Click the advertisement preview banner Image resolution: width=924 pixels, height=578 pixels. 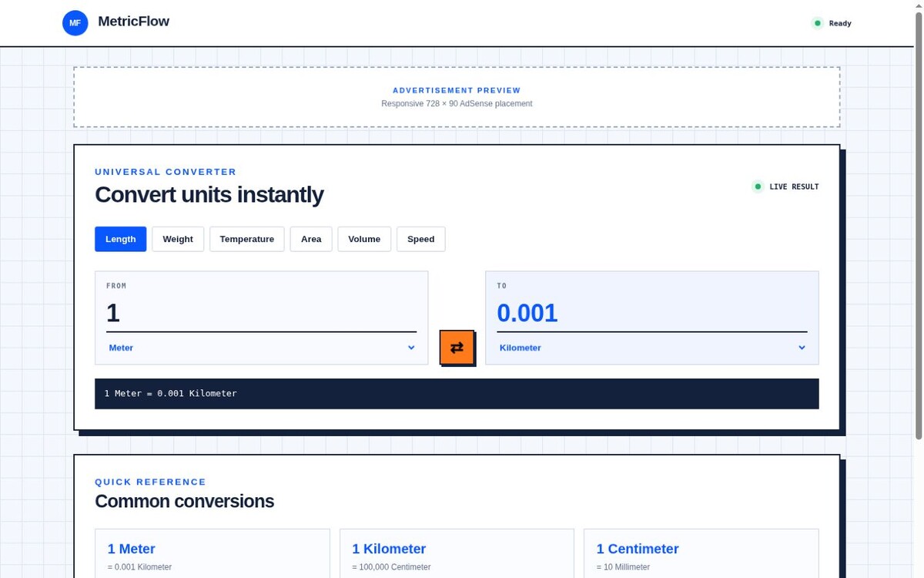tap(457, 97)
